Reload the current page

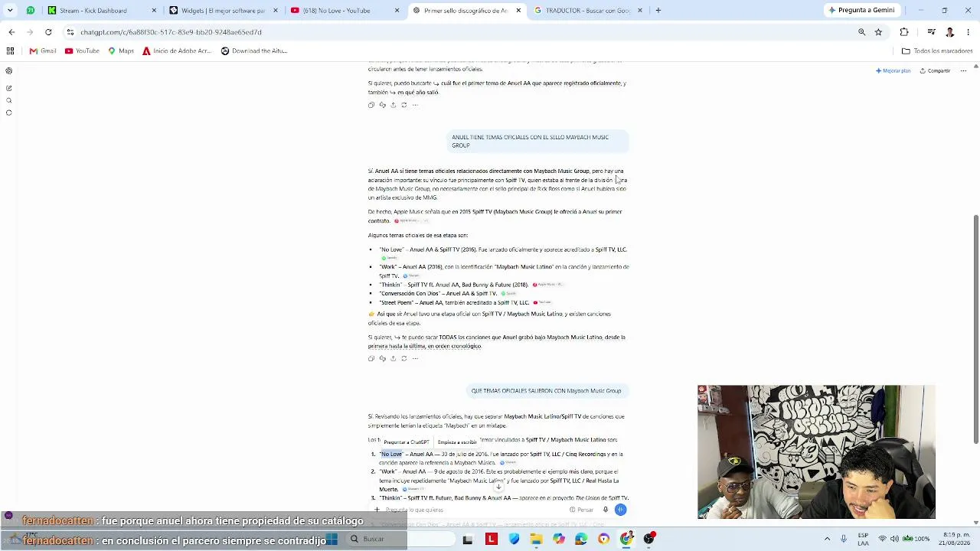(x=48, y=32)
